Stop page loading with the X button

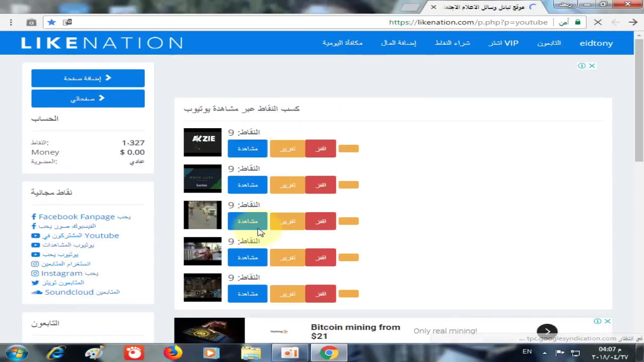point(598,22)
